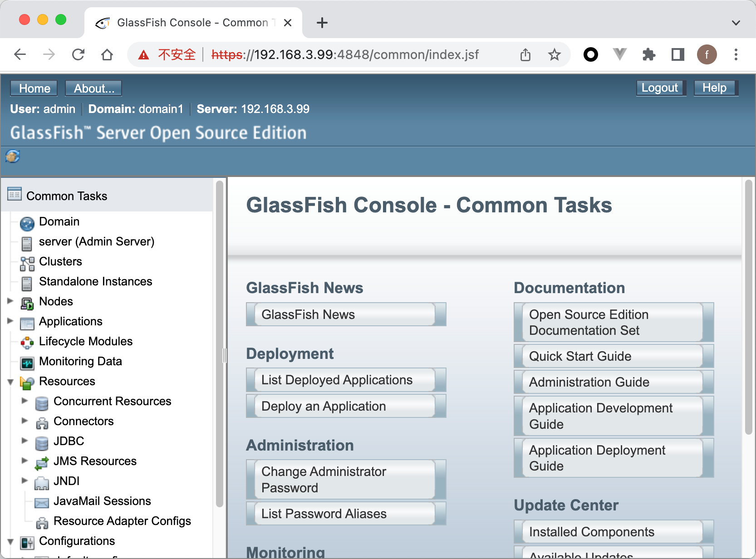
Task: Expand the Applications tree node
Action: point(10,321)
